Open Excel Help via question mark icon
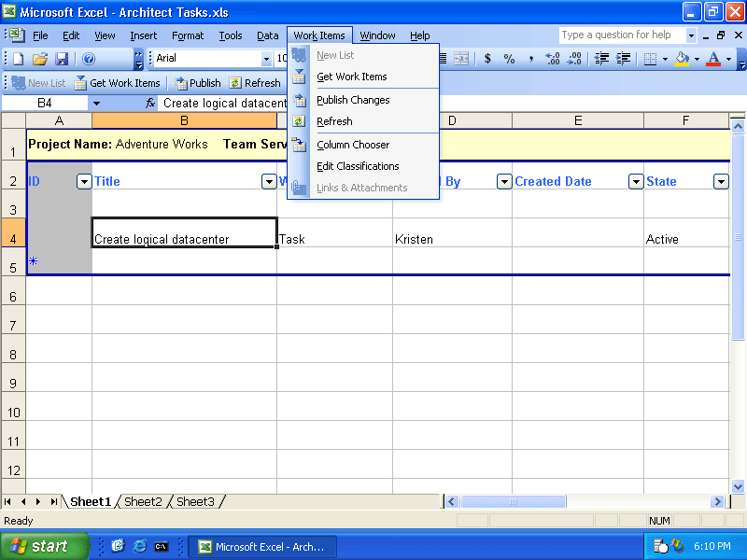Screen dimensions: 747x560 pos(89,59)
